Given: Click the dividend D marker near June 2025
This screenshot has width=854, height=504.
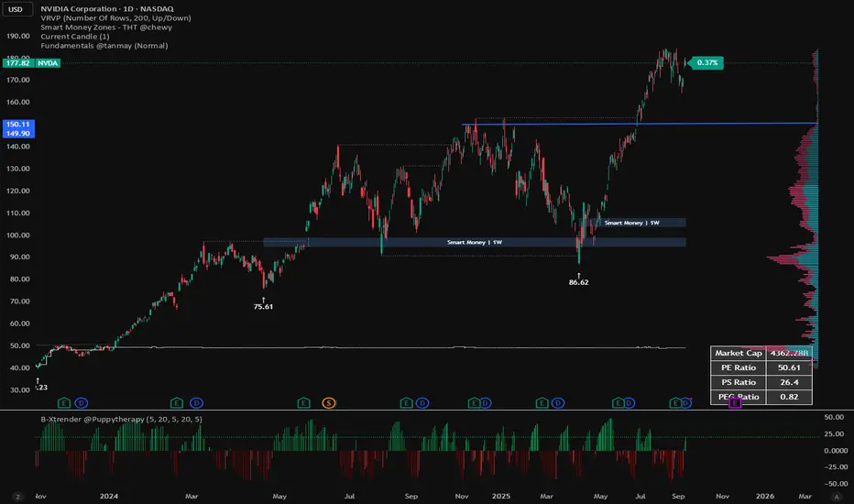Looking at the screenshot, I should click(630, 403).
